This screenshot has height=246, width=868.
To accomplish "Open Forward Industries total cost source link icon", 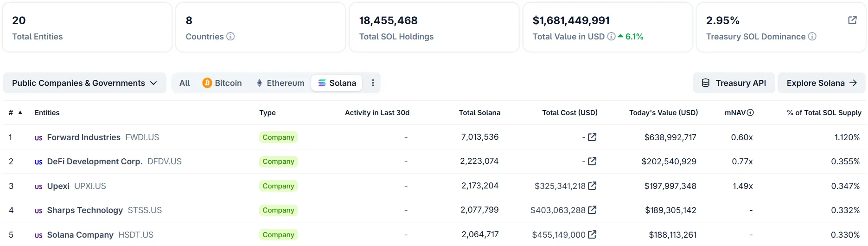I will click(592, 137).
